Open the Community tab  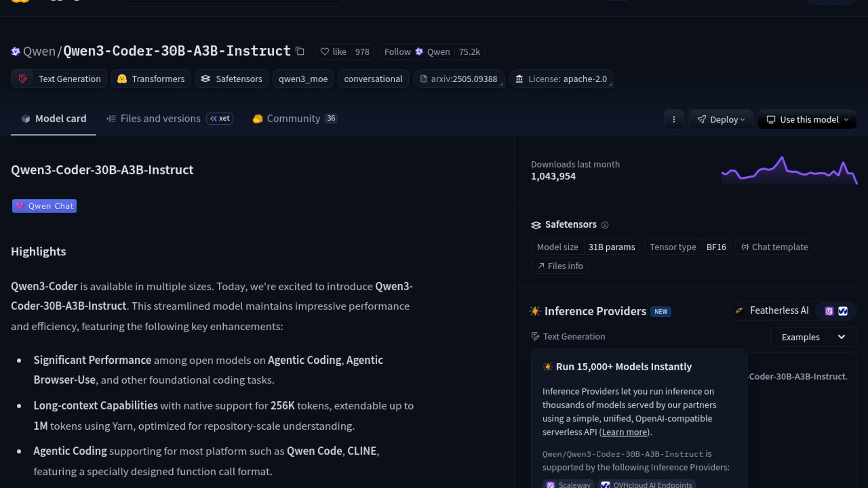pos(293,118)
